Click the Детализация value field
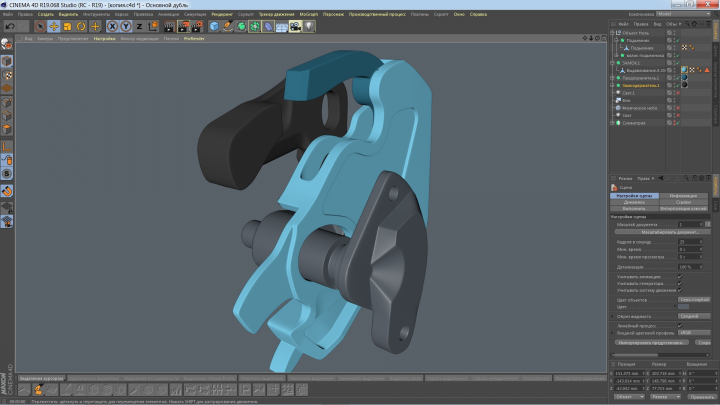Image resolution: width=720 pixels, height=405 pixels. (x=690, y=267)
